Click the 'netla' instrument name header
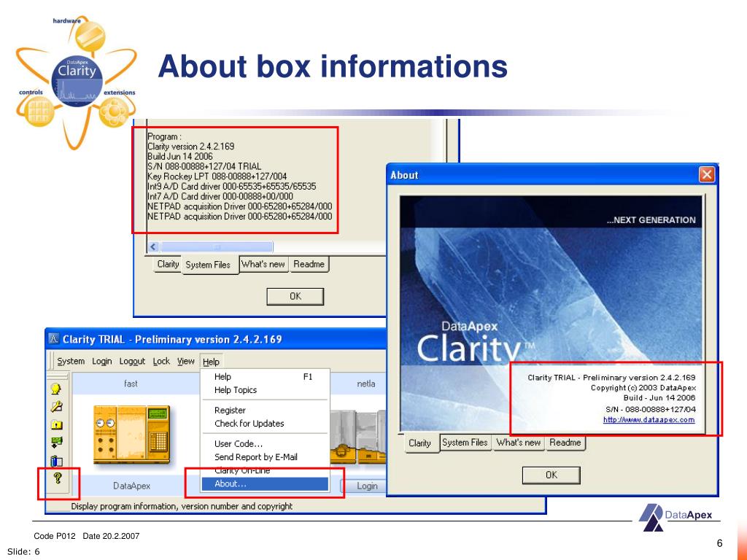747x560 pixels. tap(366, 384)
